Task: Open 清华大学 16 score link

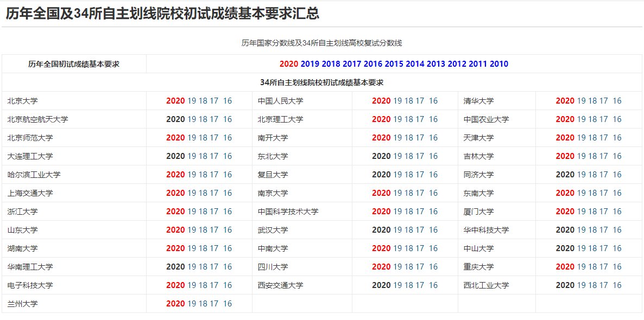Action: [617, 101]
